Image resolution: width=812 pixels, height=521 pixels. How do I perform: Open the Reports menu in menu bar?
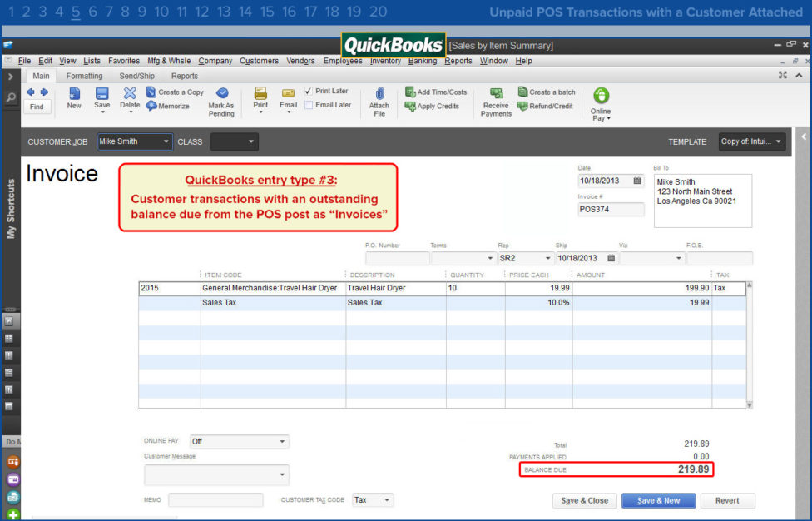point(458,61)
